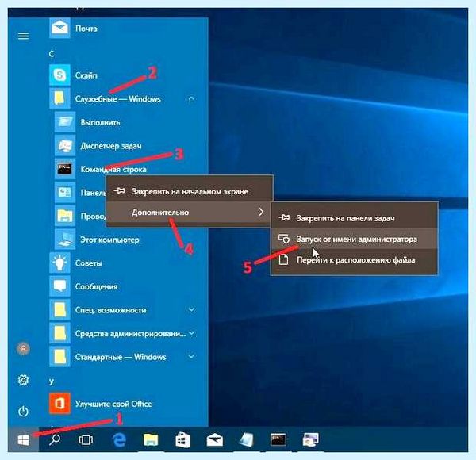Open the user account icon in Start
Viewport: 476px width, 460px height.
tap(23, 349)
